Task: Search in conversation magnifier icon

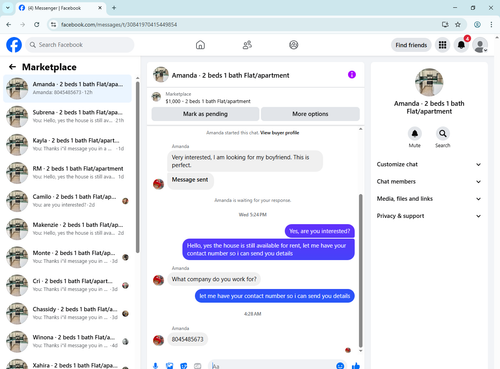Action: pos(443,134)
